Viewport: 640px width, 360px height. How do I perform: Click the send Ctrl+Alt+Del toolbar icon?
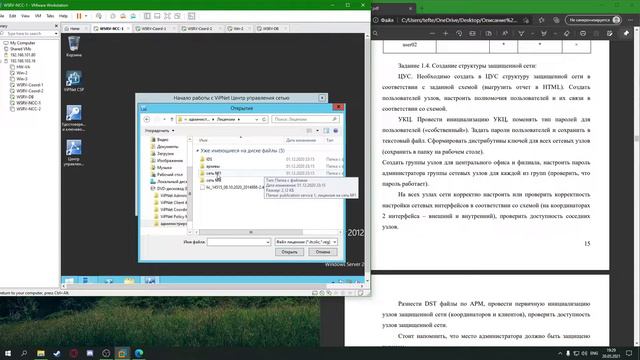99,16
